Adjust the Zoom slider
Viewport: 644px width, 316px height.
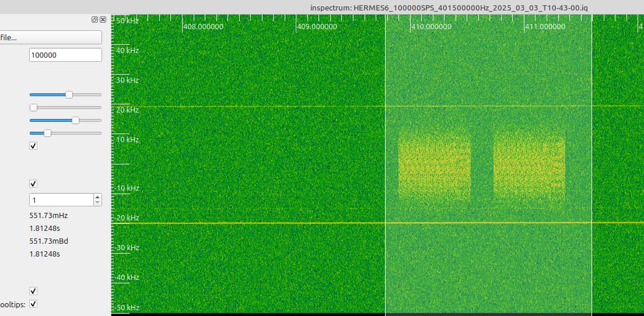(34, 107)
